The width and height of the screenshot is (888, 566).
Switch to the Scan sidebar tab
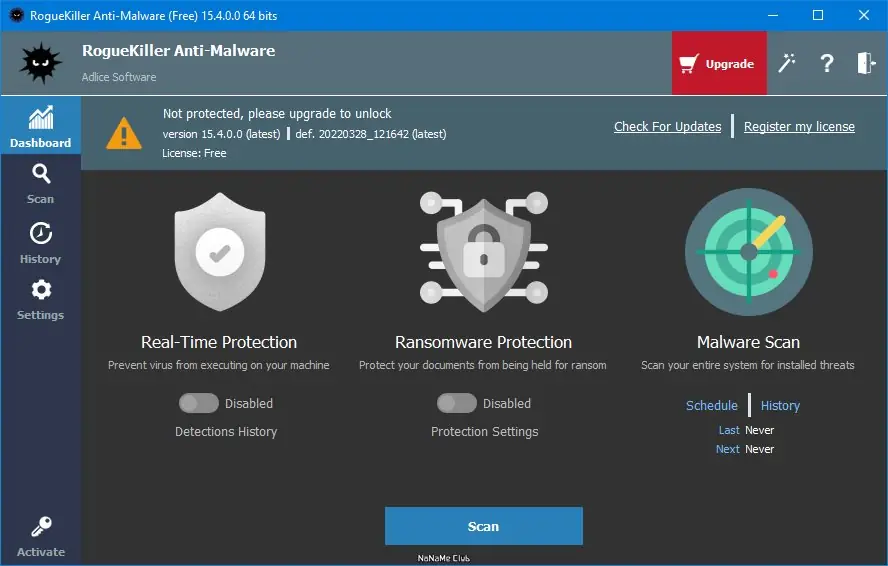(40, 184)
